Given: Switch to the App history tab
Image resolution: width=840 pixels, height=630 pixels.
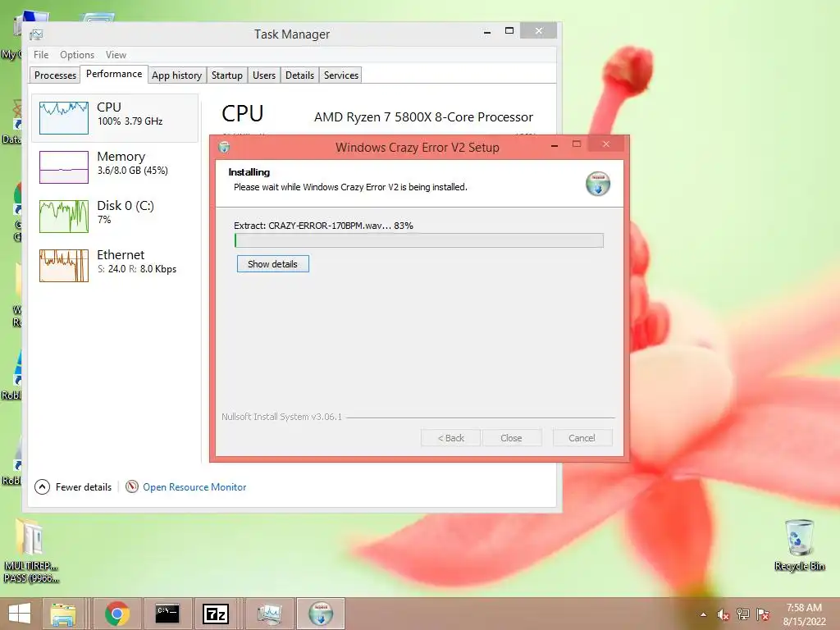Looking at the screenshot, I should (x=177, y=75).
